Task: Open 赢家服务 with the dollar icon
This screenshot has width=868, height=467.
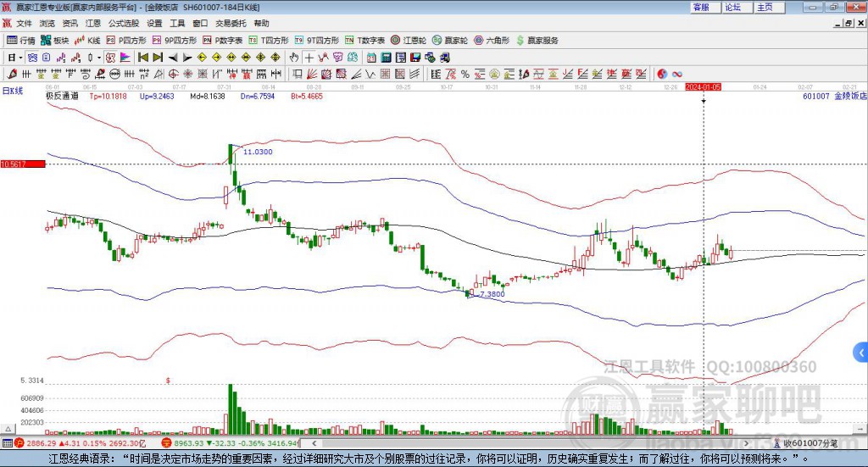Action: tap(537, 41)
